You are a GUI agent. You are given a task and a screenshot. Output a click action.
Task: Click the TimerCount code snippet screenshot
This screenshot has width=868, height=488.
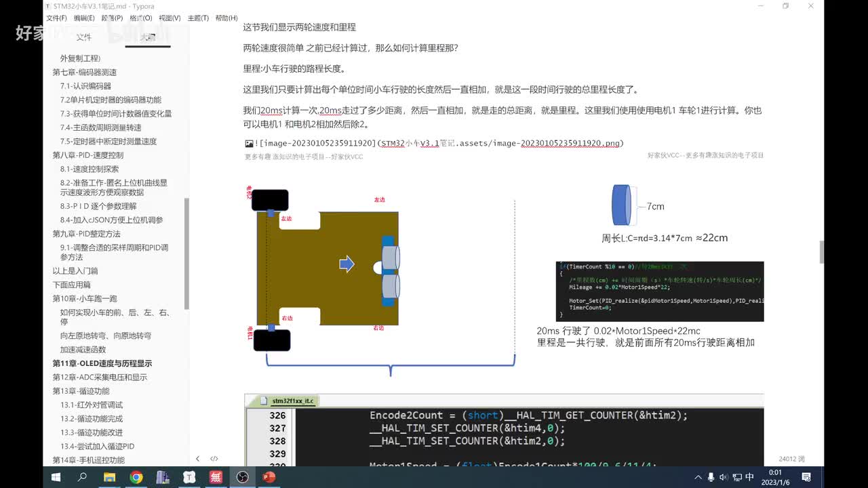[x=660, y=291]
